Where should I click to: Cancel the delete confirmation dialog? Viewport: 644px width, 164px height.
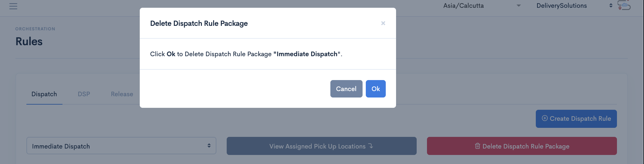(x=346, y=89)
